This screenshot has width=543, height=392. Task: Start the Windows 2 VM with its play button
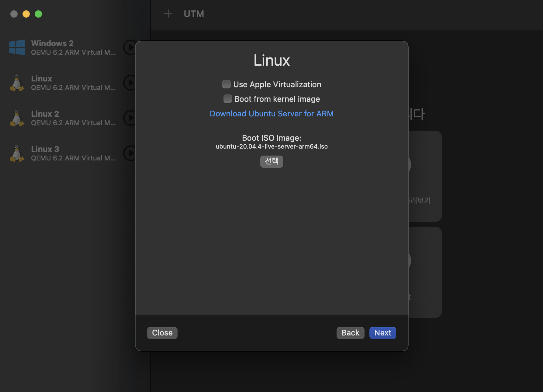(130, 47)
